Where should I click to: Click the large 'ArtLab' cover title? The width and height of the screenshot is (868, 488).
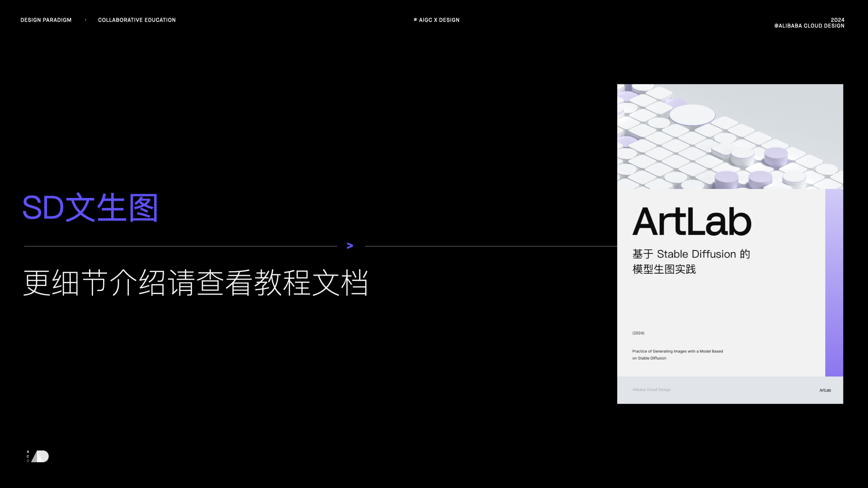pos(692,221)
